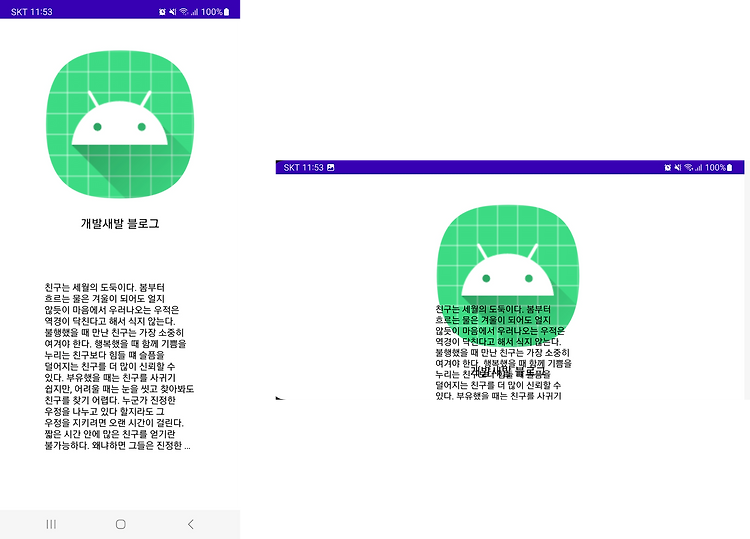Tap the battery icon in landscape status bar
Screen dimensions: 750x539
coord(729,167)
